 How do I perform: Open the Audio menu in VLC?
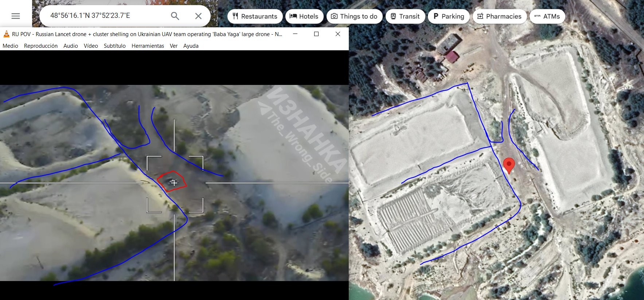coord(71,46)
